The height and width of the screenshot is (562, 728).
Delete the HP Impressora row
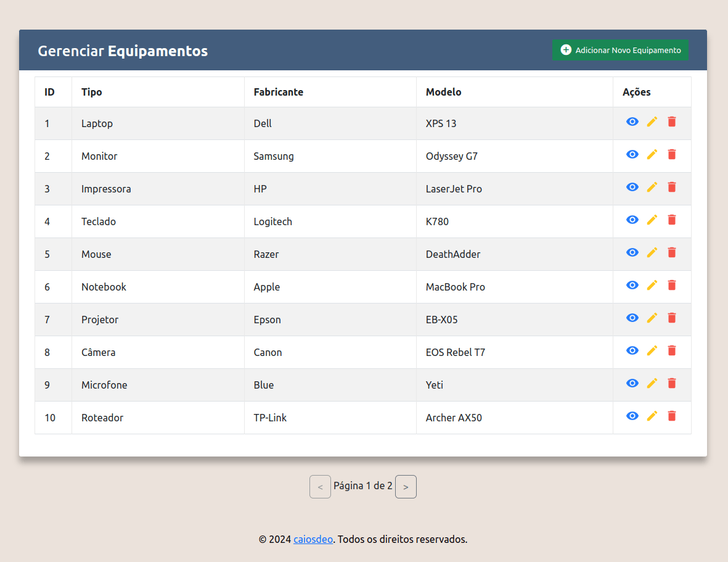tap(671, 187)
